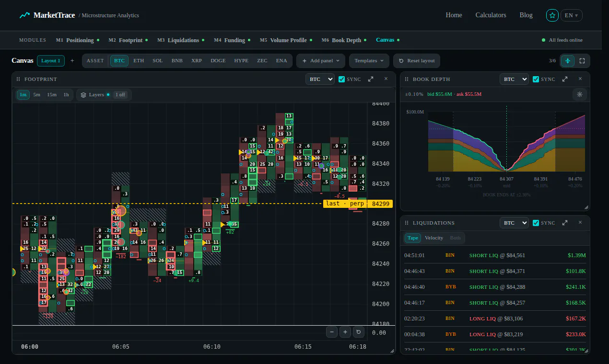This screenshot has height=364, width=609.
Task: Open Book Depth settings gear icon
Action: (580, 94)
